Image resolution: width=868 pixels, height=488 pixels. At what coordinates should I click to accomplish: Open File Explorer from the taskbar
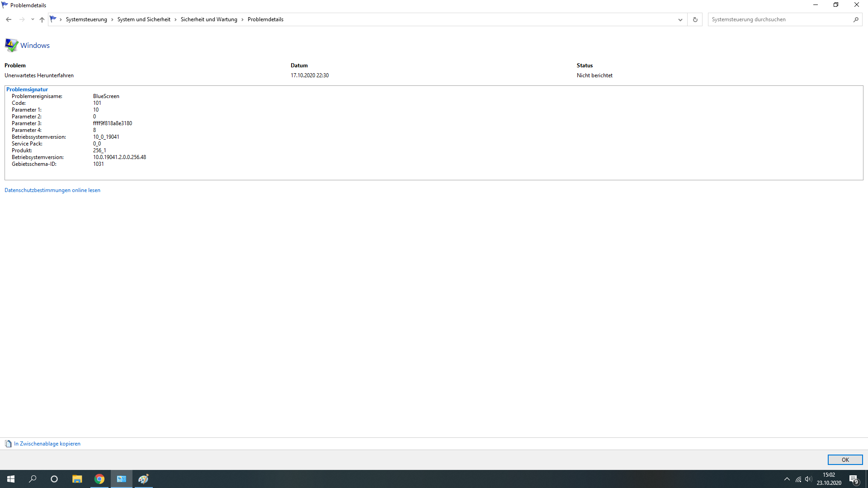(x=77, y=479)
